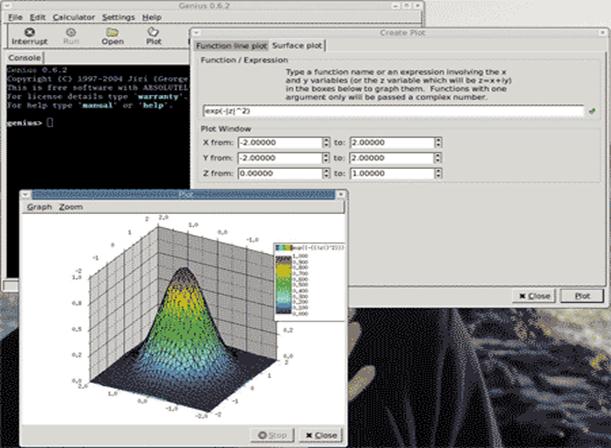Open the Help menu
The image size is (611, 448).
pyautogui.click(x=152, y=17)
